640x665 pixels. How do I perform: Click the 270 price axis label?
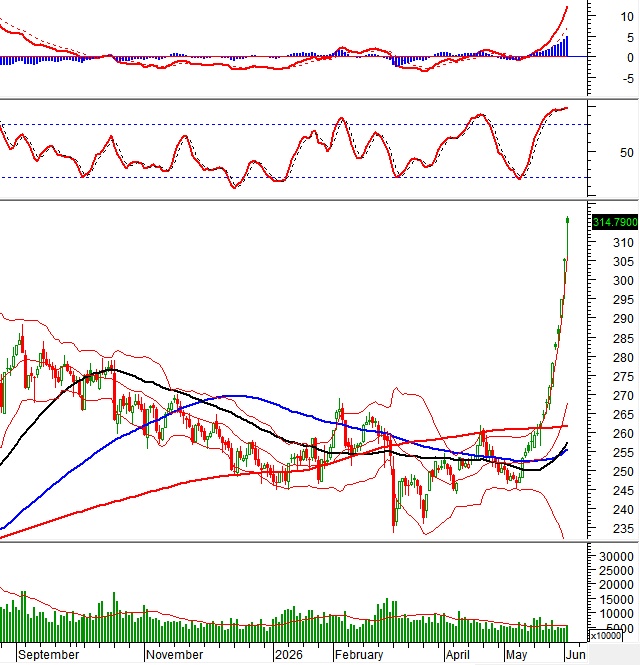[x=623, y=395]
